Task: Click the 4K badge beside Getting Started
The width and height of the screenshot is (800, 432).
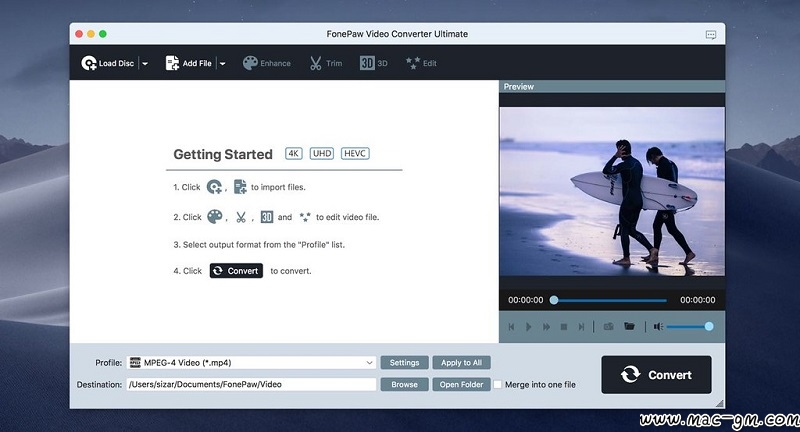Action: pos(293,154)
